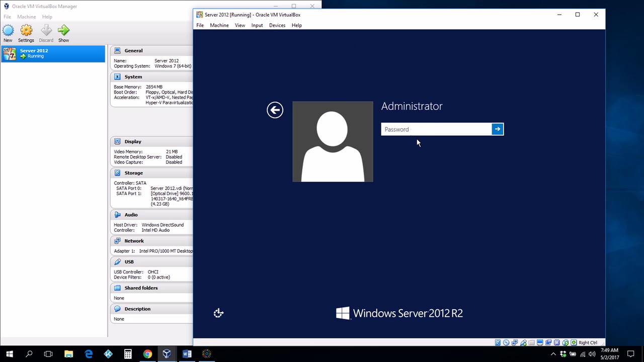Select the Server 2012 VM in the list

53,53
